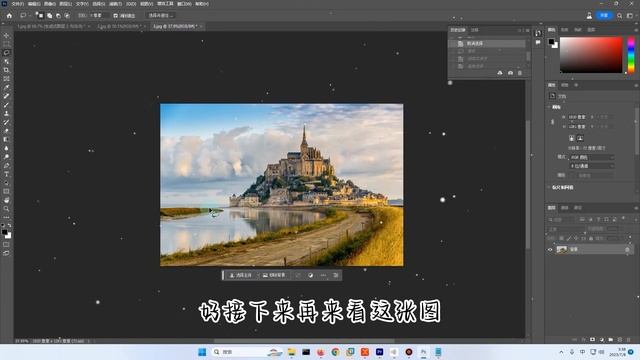640x360 pixels.
Task: Select the Pen tool
Action: (x=6, y=165)
